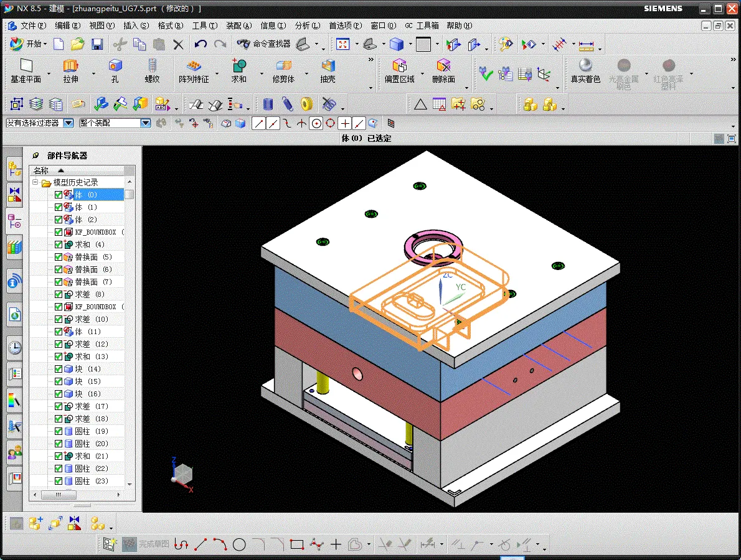Image resolution: width=741 pixels, height=560 pixels.
Task: Open the 阵列特征 pattern feature tool
Action: point(194,71)
